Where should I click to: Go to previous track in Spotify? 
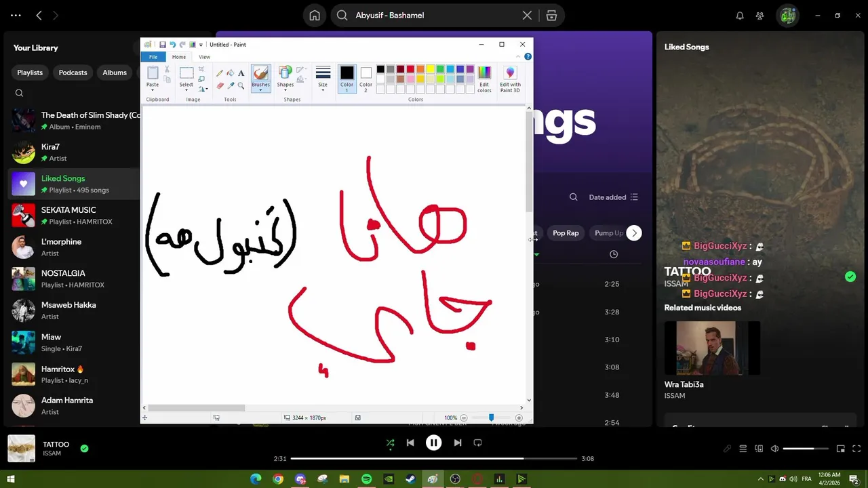click(410, 443)
